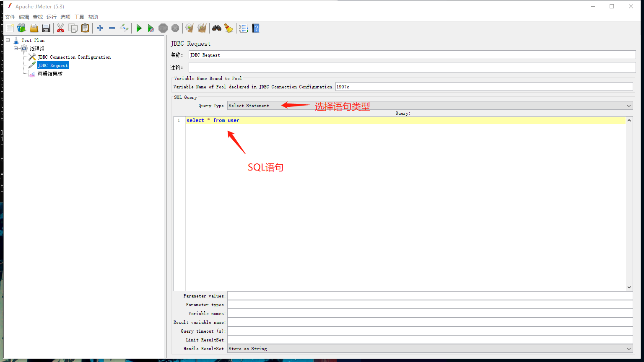Select the 线程组 tree item

pyautogui.click(x=37, y=49)
